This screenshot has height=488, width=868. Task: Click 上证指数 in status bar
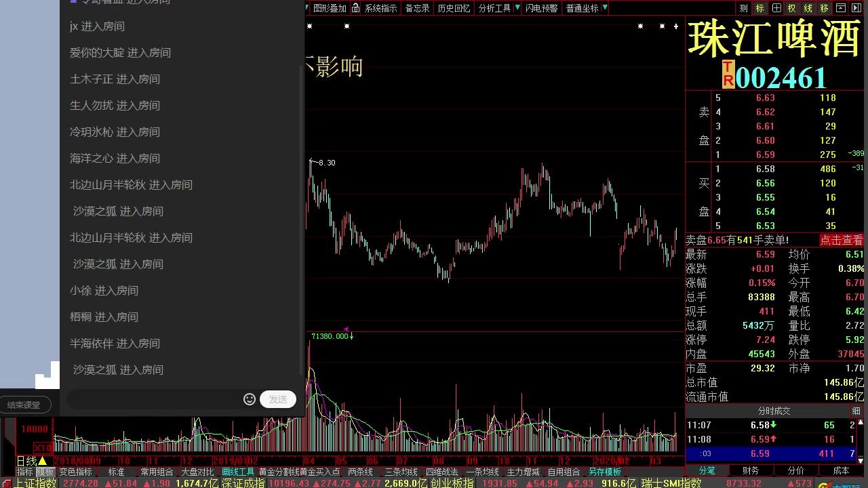point(35,483)
